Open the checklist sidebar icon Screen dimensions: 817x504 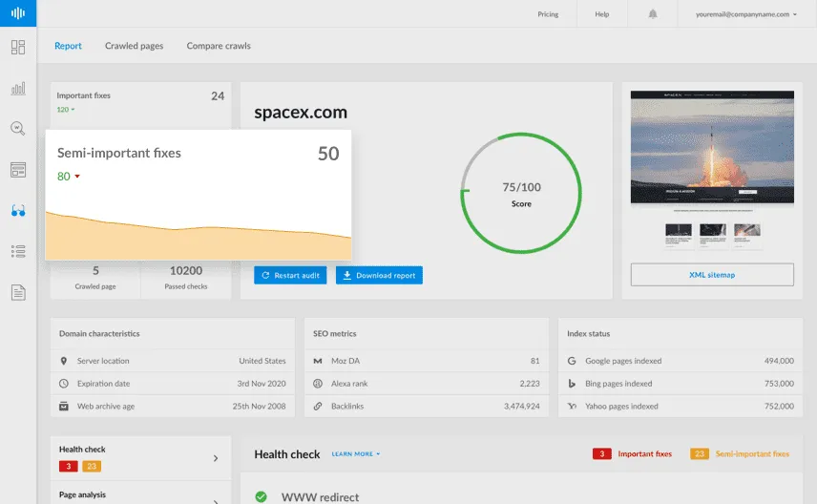pos(18,251)
